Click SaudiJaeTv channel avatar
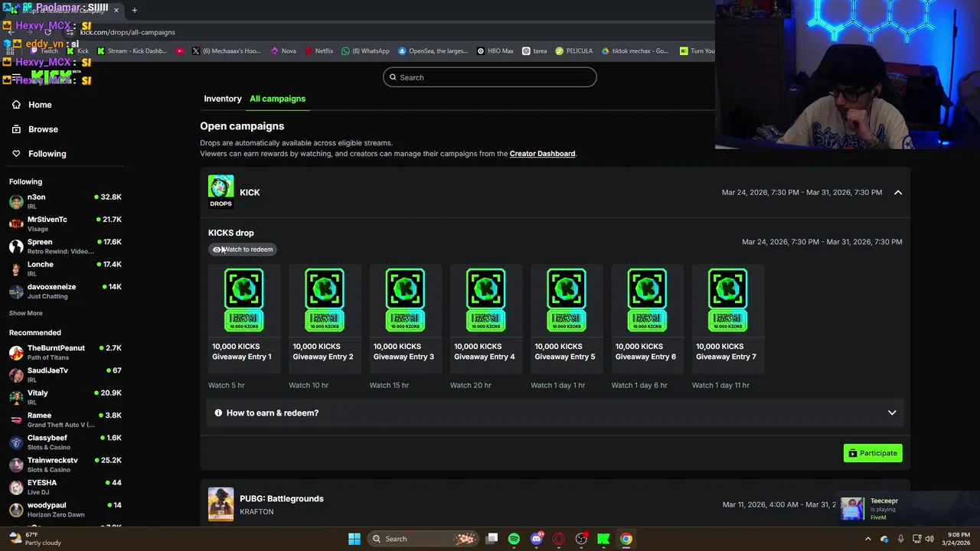Image resolution: width=980 pixels, height=551 pixels. 16,375
